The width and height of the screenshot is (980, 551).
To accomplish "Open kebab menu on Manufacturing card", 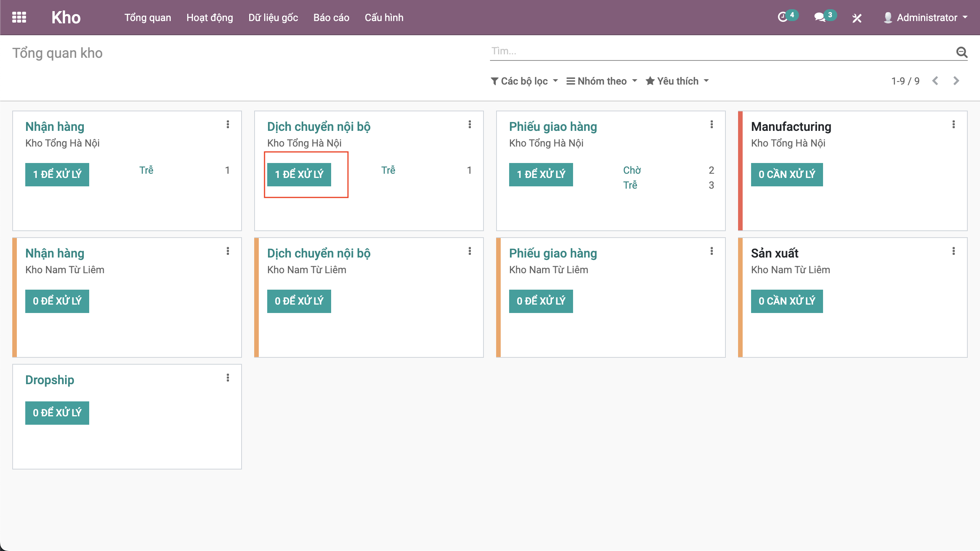I will click(x=954, y=124).
